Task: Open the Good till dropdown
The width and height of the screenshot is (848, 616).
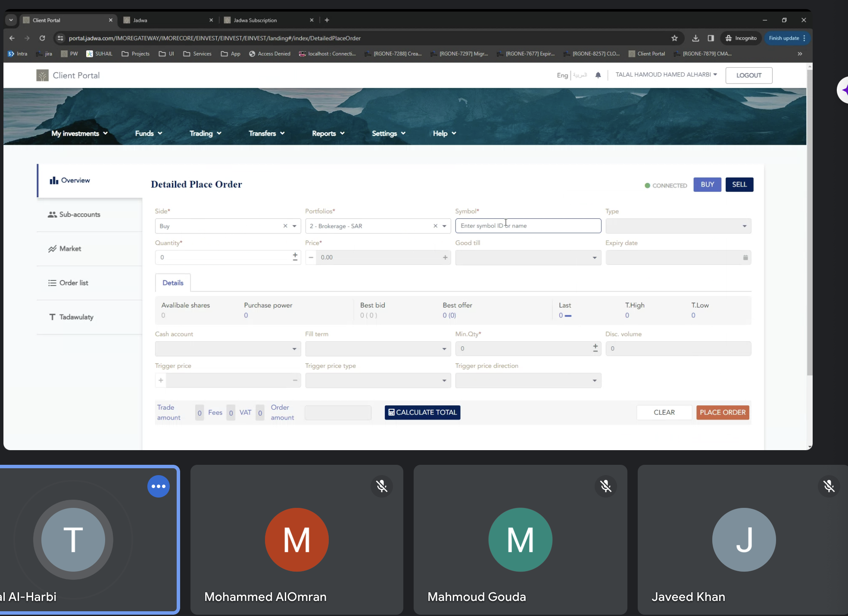Action: pos(594,258)
